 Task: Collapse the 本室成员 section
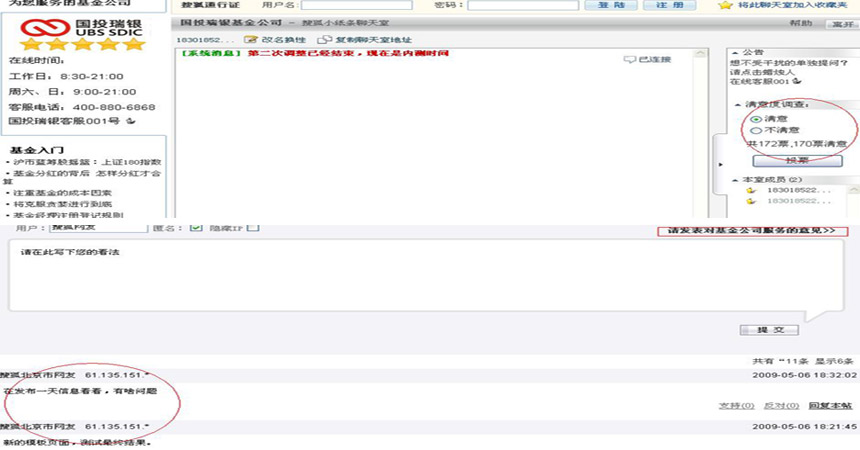(735, 178)
